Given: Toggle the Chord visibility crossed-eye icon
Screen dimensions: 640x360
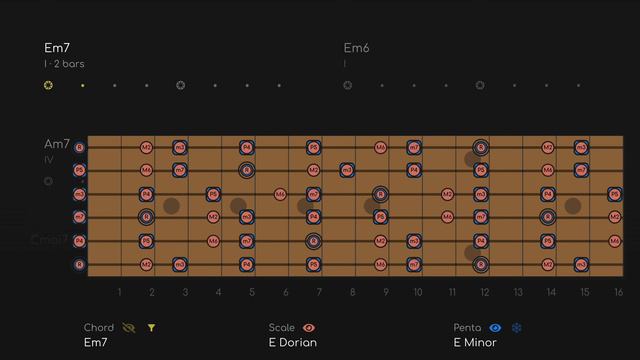Looking at the screenshot, I should (129, 328).
